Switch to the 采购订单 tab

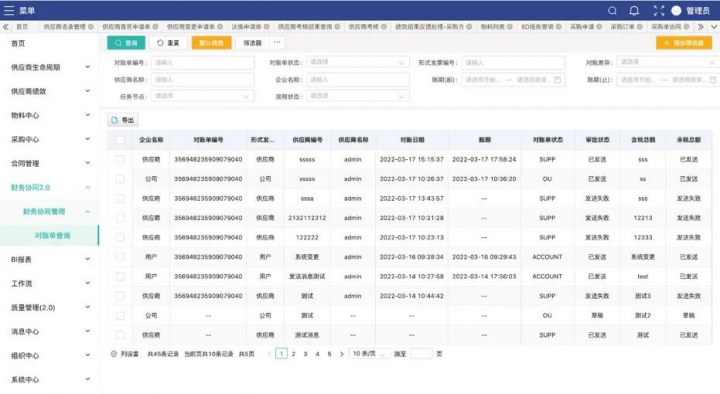tap(622, 27)
